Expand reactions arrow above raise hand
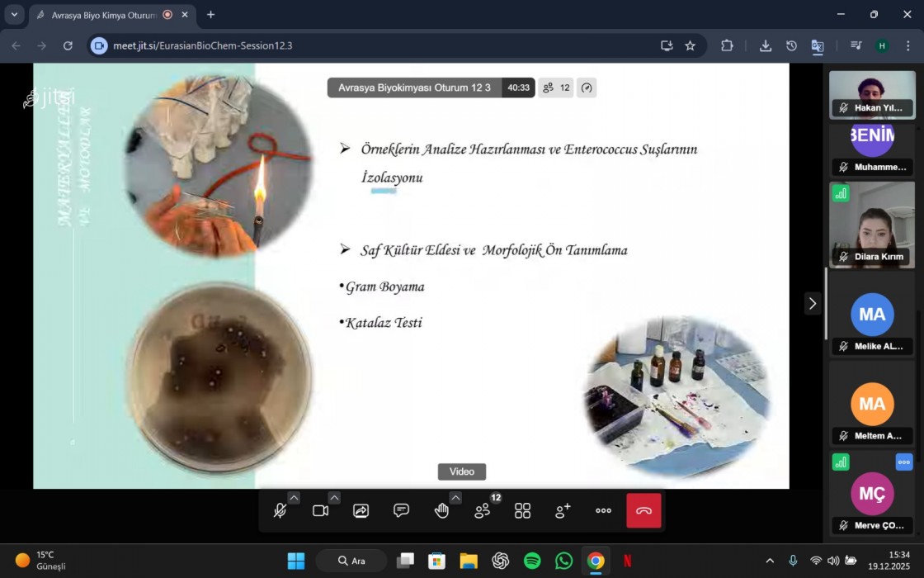This screenshot has width=924, height=578. [455, 498]
